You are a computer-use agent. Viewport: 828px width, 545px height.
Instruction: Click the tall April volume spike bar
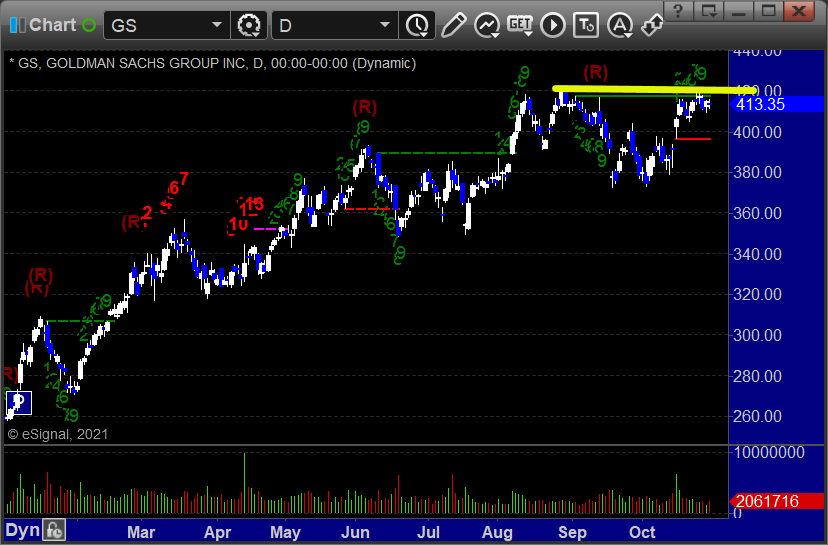point(244,483)
